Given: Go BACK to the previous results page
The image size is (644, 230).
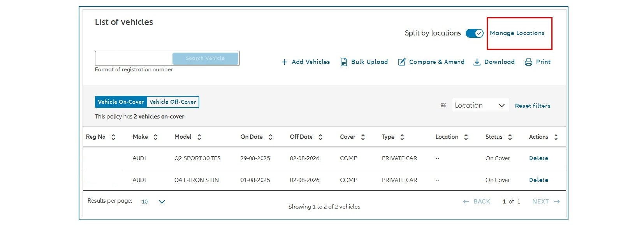Looking at the screenshot, I should point(476,202).
